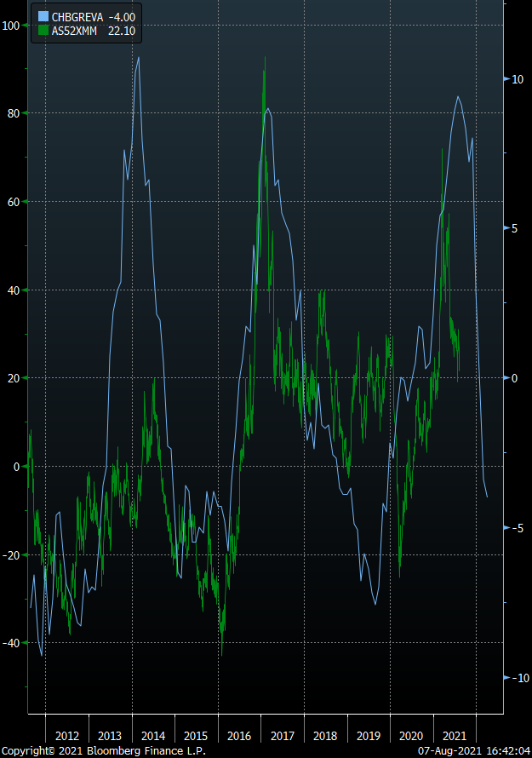
Task: Click the 10 label on right axis
Action: coord(518,79)
